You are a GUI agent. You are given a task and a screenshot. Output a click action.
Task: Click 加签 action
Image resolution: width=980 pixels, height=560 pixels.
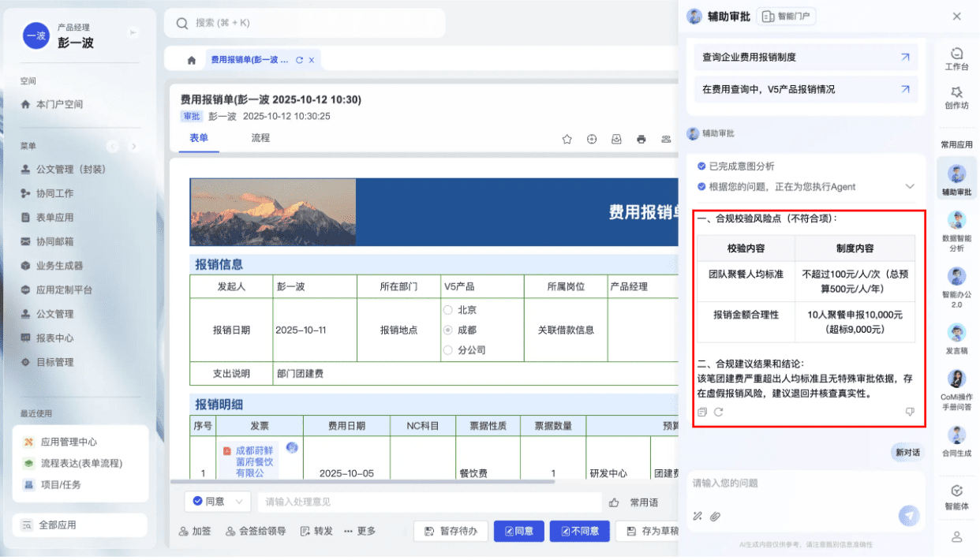[195, 532]
